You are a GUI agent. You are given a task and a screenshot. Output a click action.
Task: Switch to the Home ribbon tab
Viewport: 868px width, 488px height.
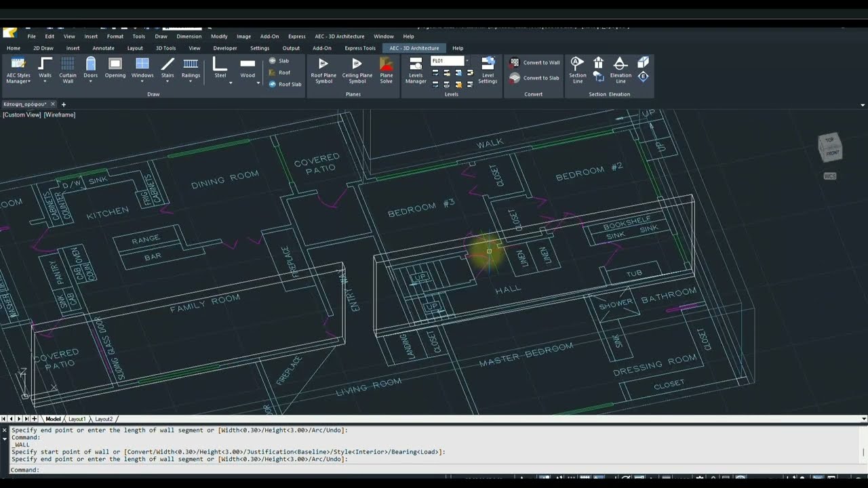pyautogui.click(x=14, y=48)
